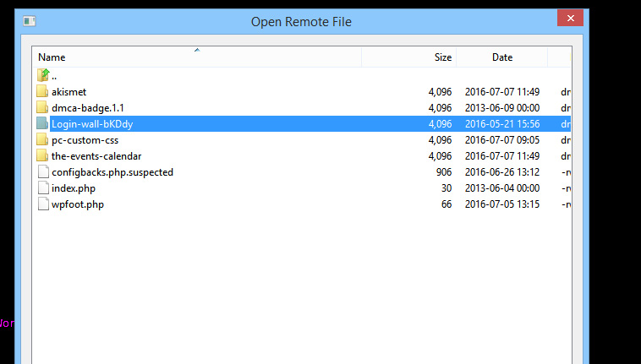Image resolution: width=641 pixels, height=364 pixels.
Task: Select the index.php file name
Action: click(x=73, y=188)
